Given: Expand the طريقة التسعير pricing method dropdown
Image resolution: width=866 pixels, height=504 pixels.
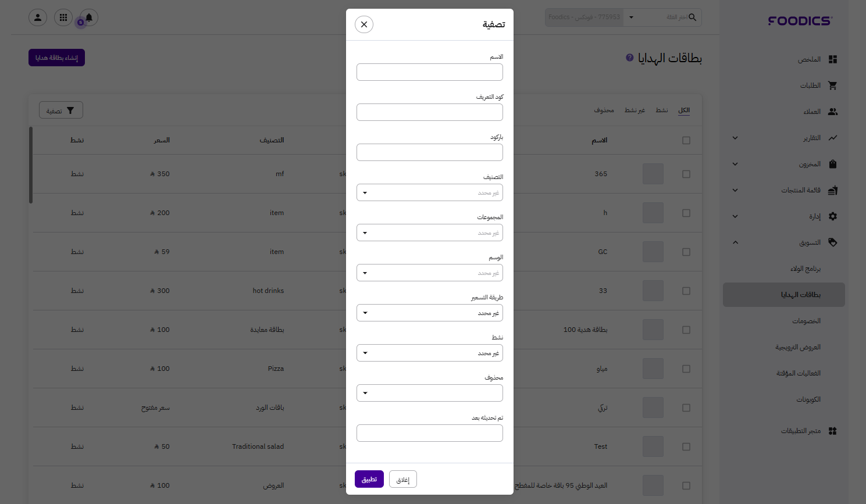Looking at the screenshot, I should [x=429, y=313].
